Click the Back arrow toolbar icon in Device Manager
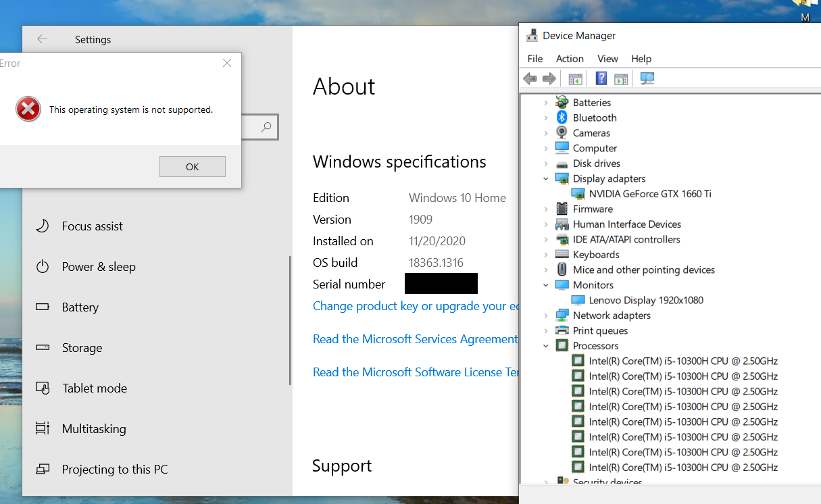 click(530, 79)
